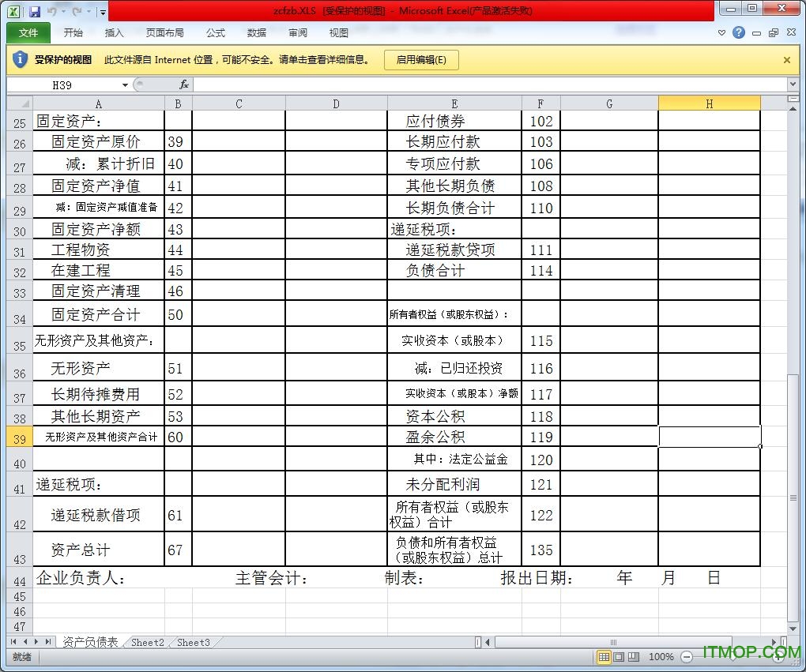Select the cell containing 固定资产原价

click(96, 142)
